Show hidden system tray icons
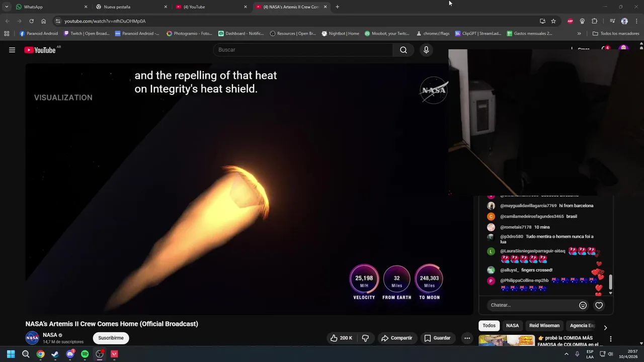The height and width of the screenshot is (362, 644). (567, 354)
